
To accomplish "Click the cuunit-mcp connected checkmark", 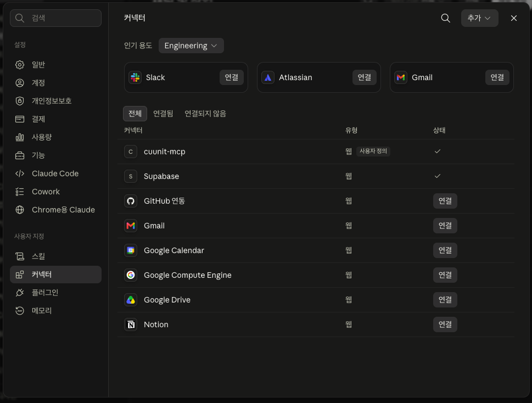I will [438, 152].
